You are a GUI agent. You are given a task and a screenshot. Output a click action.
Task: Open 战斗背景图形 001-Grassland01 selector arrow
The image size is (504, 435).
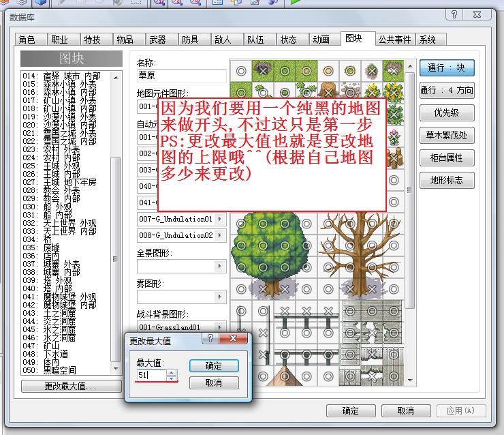220,327
